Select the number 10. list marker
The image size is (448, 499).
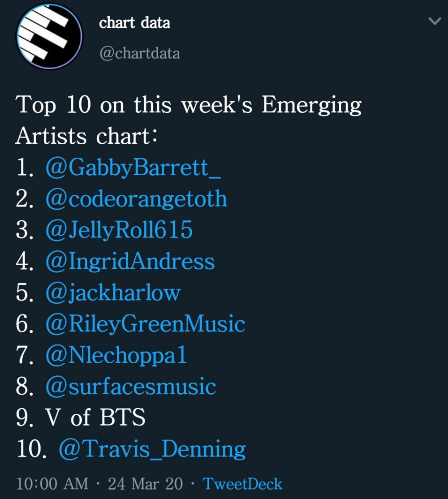[x=31, y=449]
